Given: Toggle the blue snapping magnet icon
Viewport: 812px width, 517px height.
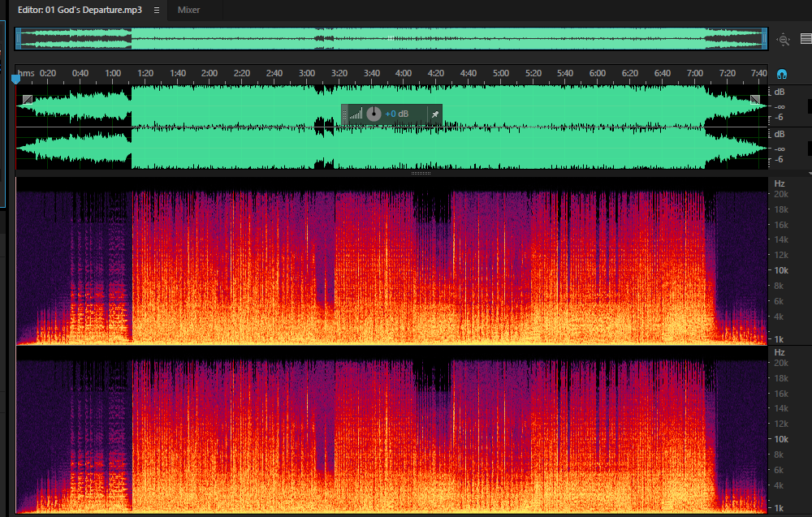Looking at the screenshot, I should [781, 74].
